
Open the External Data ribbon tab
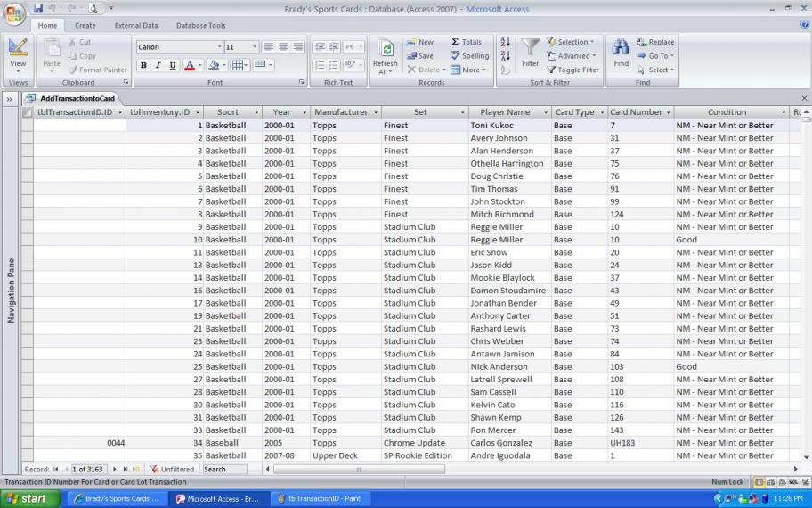click(x=136, y=25)
